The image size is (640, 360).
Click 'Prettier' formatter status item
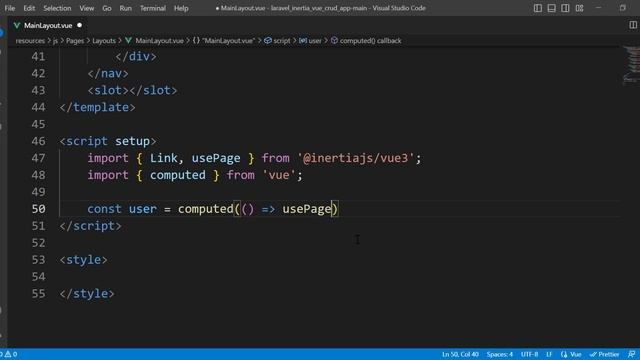604,354
